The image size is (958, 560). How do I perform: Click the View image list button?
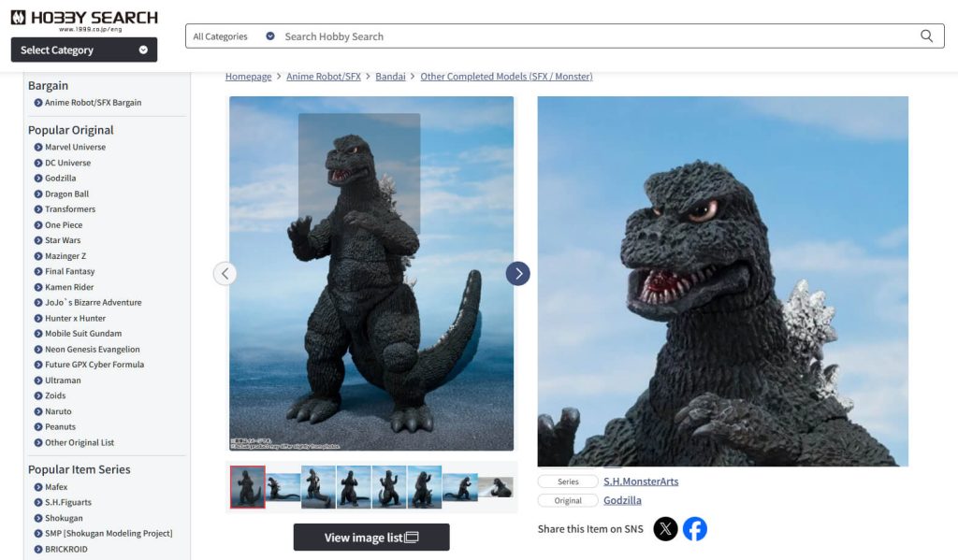tap(370, 537)
